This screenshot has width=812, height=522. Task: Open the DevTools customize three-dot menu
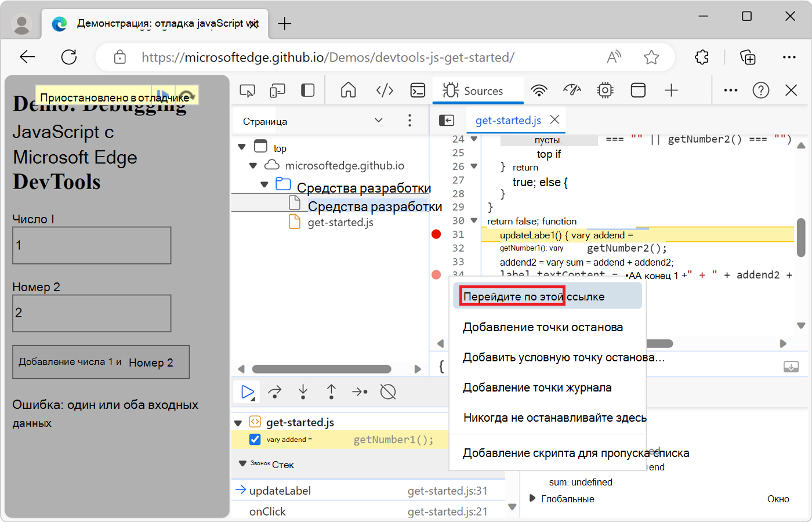point(731,90)
